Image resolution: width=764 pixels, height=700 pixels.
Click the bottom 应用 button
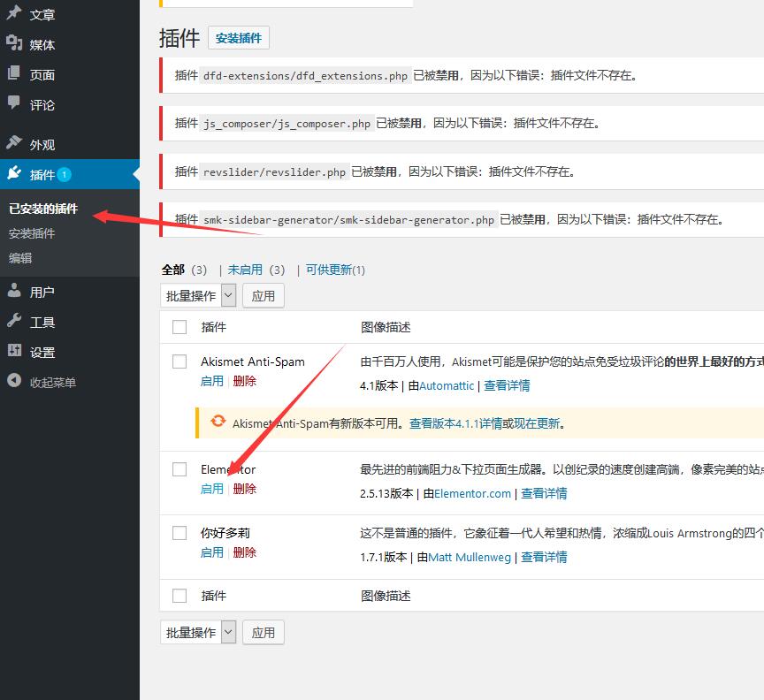point(264,632)
